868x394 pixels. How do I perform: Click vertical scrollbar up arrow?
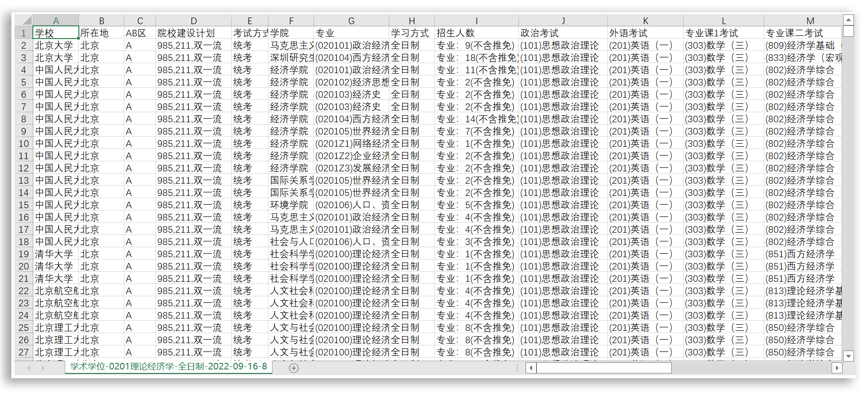click(x=848, y=20)
